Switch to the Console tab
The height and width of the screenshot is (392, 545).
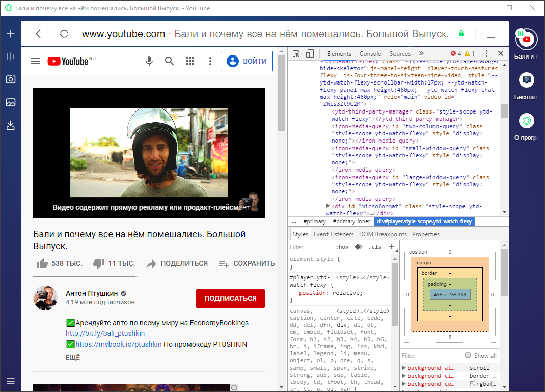click(370, 54)
